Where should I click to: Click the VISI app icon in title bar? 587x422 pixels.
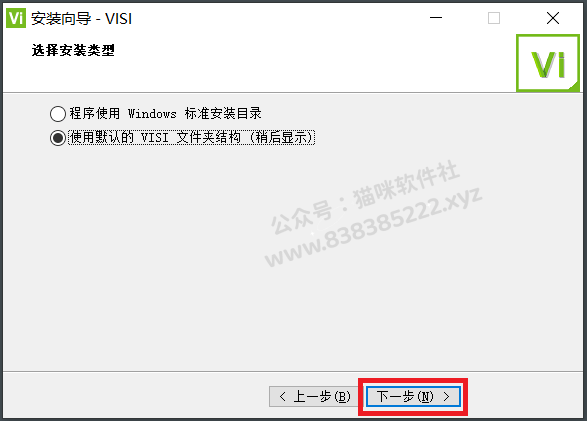pos(16,18)
